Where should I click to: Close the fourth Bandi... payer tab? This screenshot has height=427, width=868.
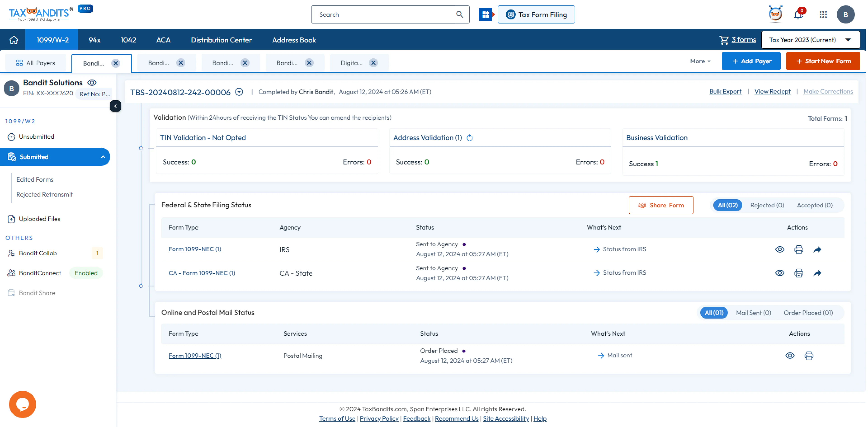point(309,63)
